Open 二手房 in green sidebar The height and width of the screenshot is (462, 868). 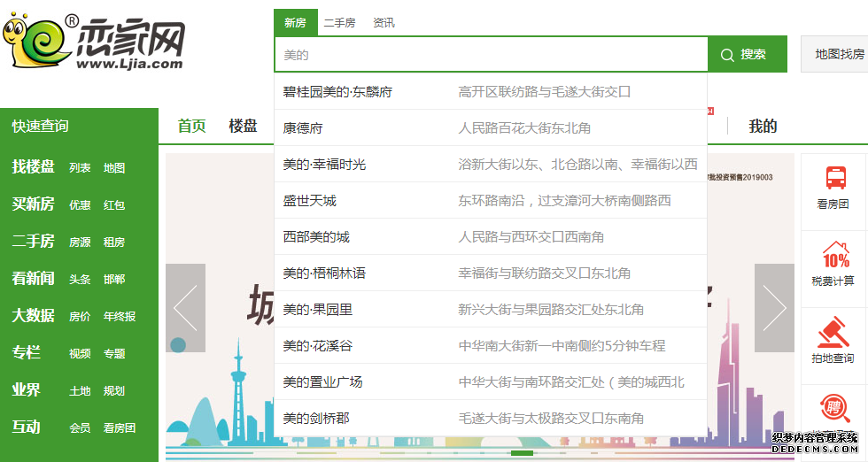pos(34,241)
